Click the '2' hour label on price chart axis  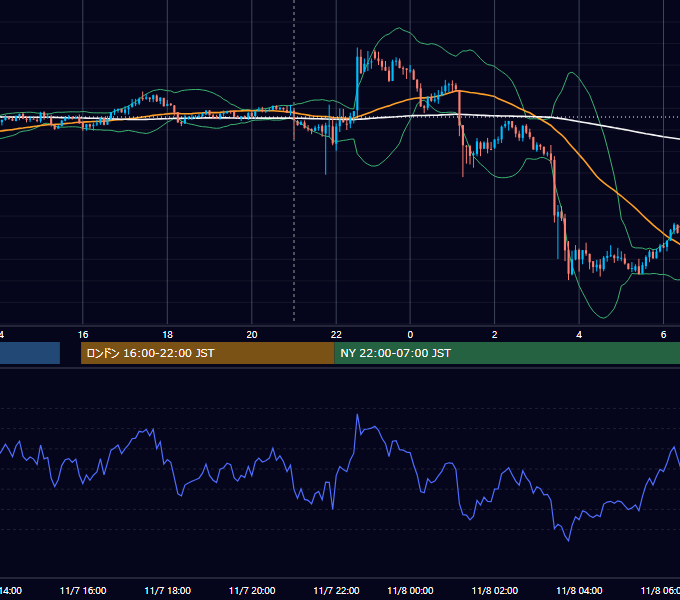point(494,335)
